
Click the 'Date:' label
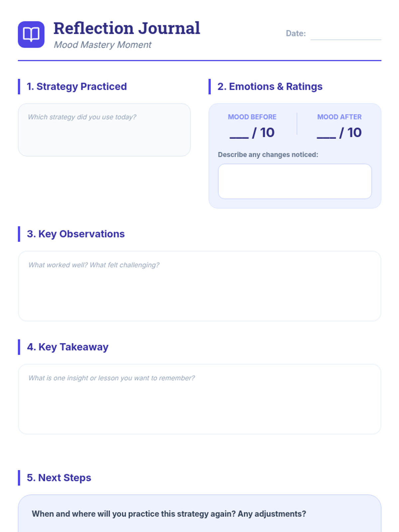[296, 34]
